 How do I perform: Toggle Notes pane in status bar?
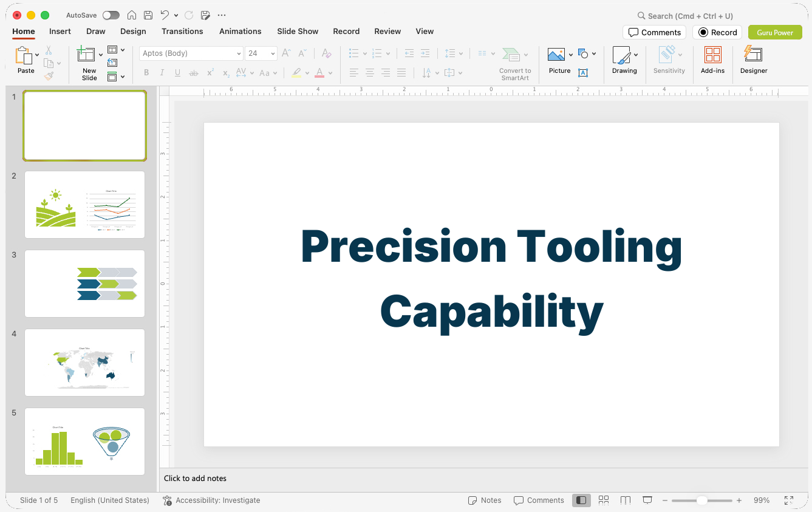(485, 500)
